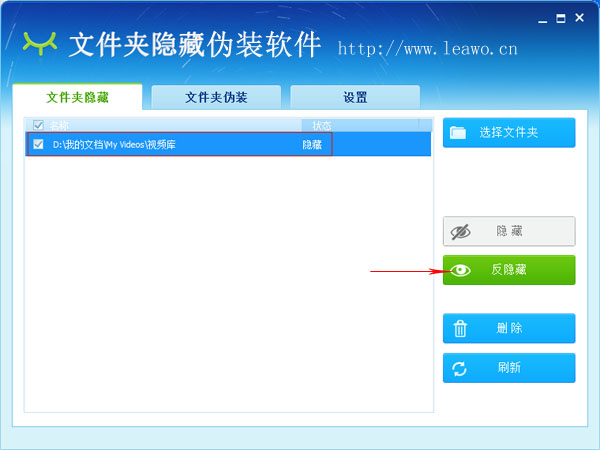Click the 隐藏 status cell in the row
The width and height of the screenshot is (600, 450).
(x=312, y=145)
